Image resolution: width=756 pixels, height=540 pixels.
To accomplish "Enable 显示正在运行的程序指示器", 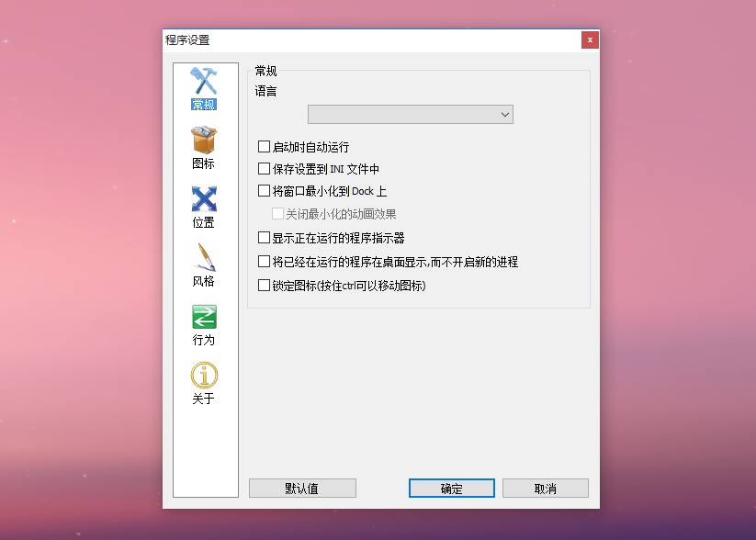I will click(264, 237).
